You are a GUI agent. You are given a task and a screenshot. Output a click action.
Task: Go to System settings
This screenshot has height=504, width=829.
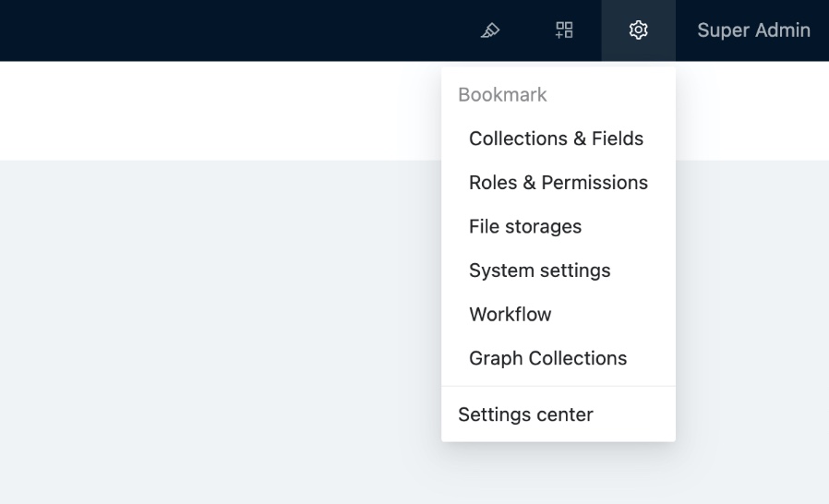[539, 270]
